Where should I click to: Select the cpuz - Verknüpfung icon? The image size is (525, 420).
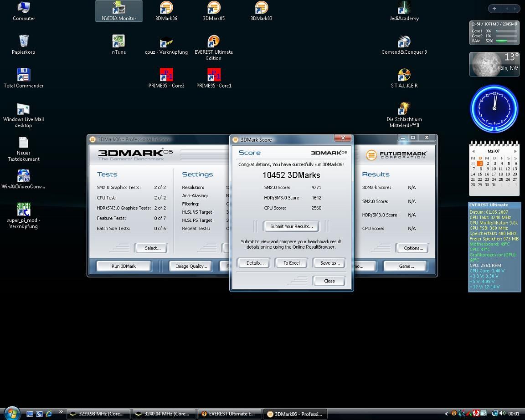pyautogui.click(x=166, y=46)
